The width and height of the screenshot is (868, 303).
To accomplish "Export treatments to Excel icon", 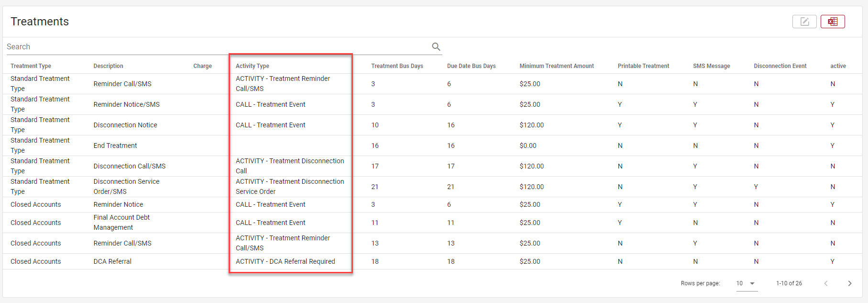I will tap(833, 22).
